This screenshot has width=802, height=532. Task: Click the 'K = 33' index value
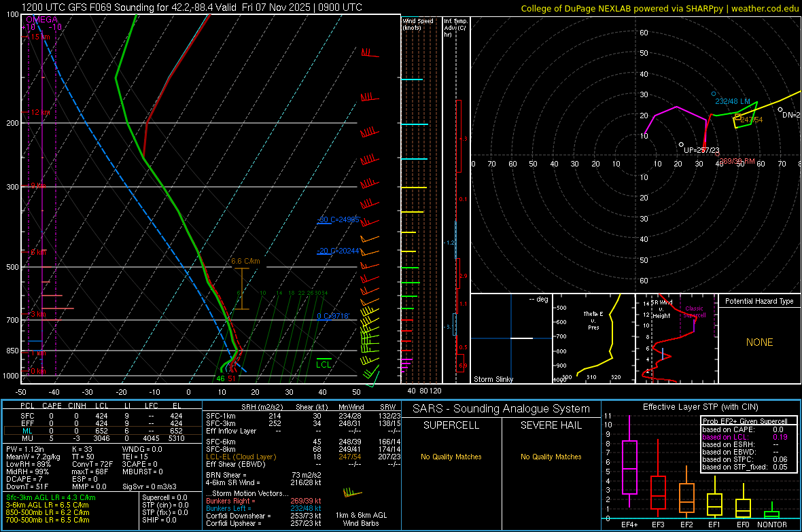82,449
